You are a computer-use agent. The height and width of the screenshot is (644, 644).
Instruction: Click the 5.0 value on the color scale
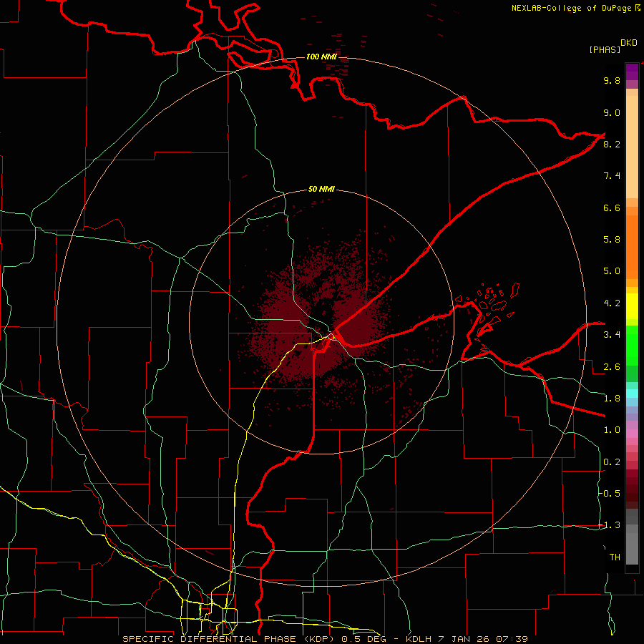point(612,271)
